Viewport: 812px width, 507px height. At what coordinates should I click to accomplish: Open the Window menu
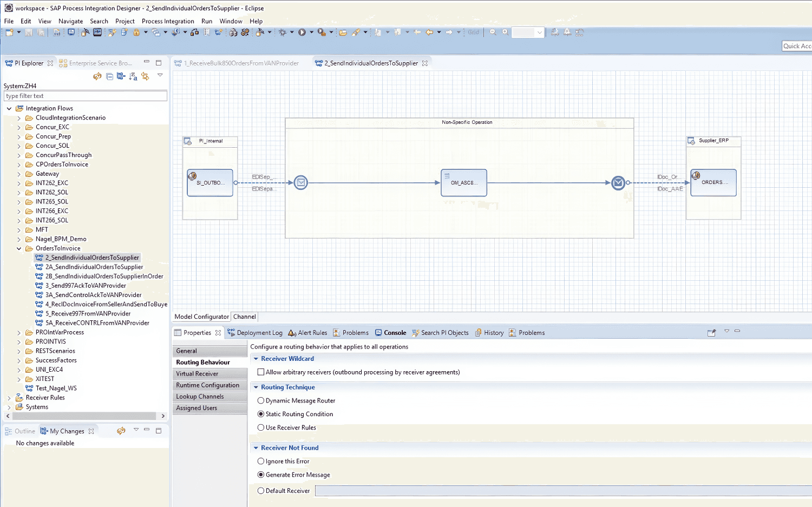pyautogui.click(x=231, y=21)
